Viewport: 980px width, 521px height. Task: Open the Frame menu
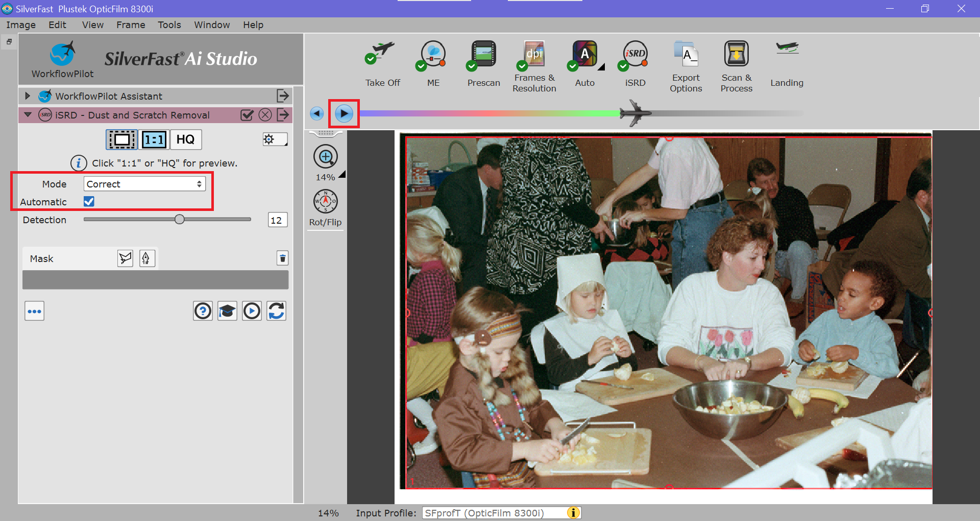click(131, 25)
